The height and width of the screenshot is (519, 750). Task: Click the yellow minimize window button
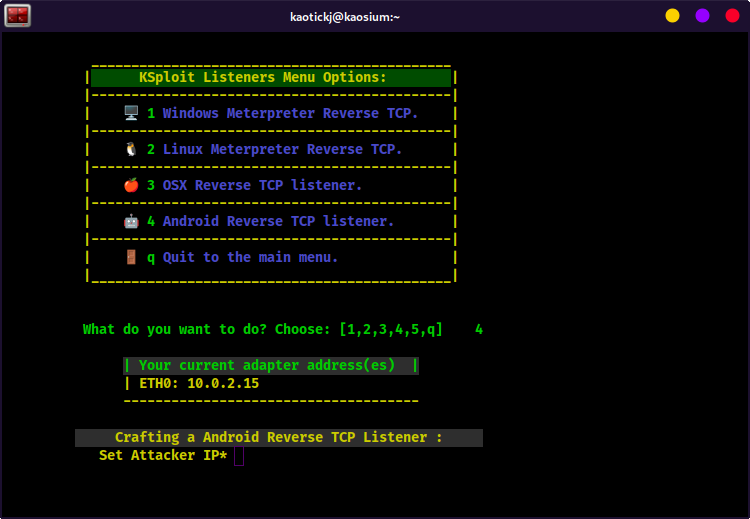coord(672,16)
